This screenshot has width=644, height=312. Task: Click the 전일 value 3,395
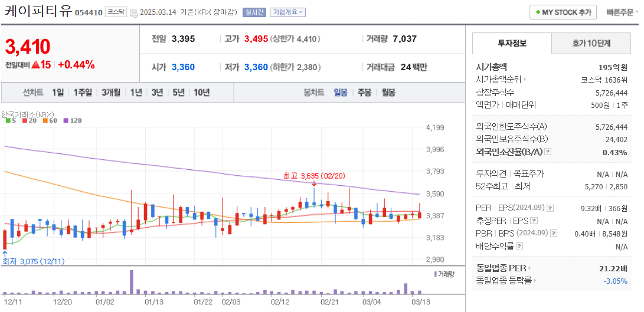pyautogui.click(x=183, y=39)
